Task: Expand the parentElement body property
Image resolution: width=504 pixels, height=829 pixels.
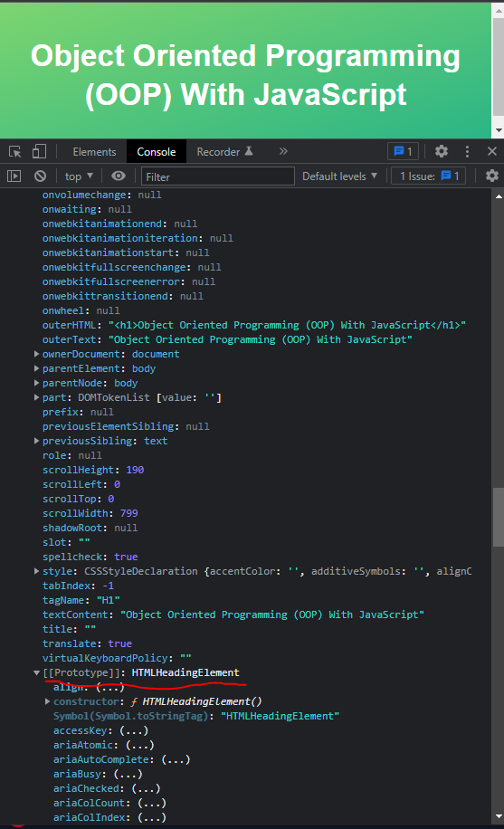Action: pos(36,368)
